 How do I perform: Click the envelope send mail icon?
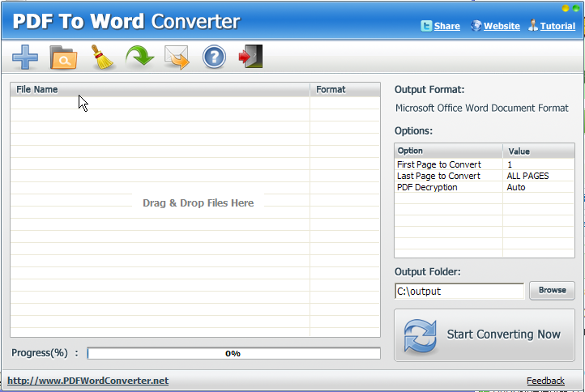177,57
